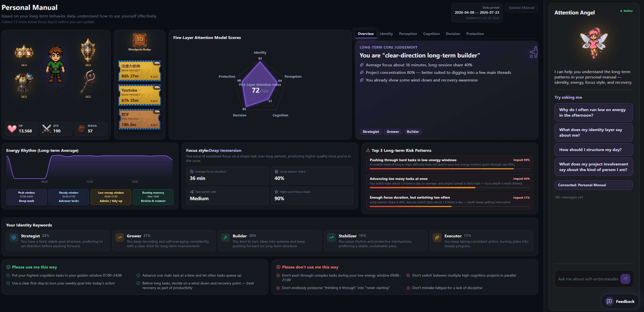Ask what project involvement says about me
Viewport: 644px width, 312px height.
[x=593, y=167]
